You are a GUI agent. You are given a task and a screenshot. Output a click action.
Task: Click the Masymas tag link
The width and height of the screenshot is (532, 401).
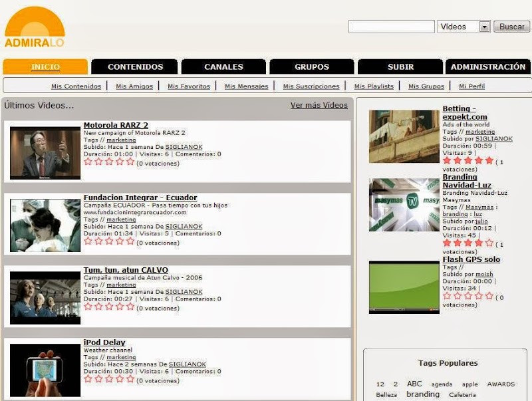[479, 207]
